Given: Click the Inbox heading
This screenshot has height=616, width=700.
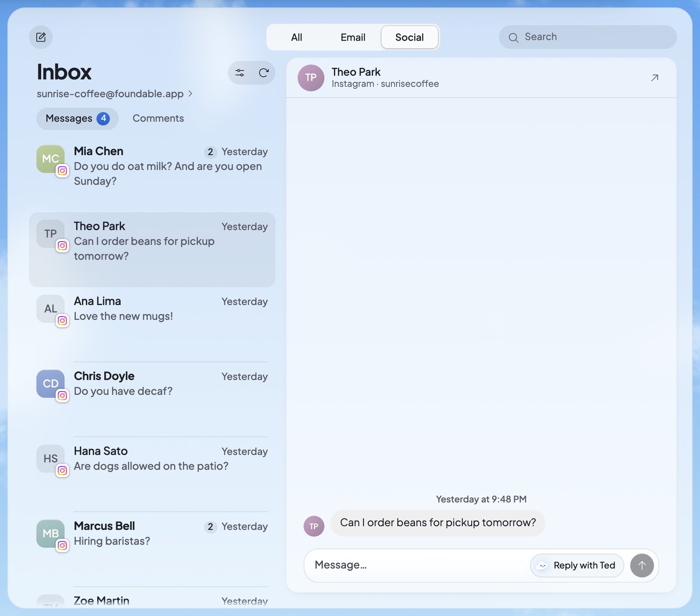Looking at the screenshot, I should click(64, 72).
